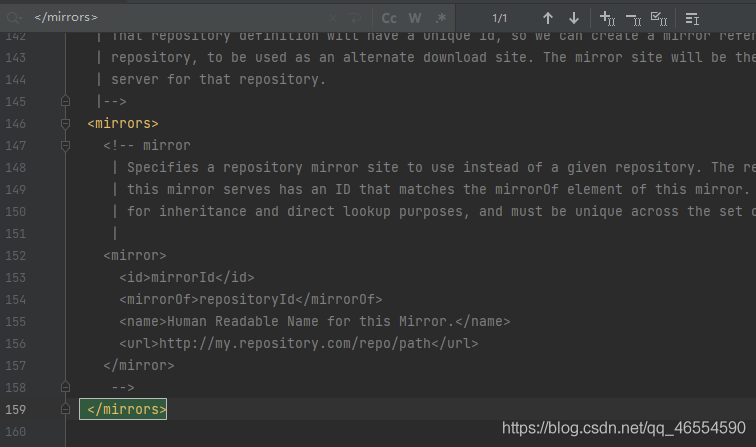The image size is (756, 447).
Task: Click the highlighted </mirrors> closing tag
Action: (124, 409)
